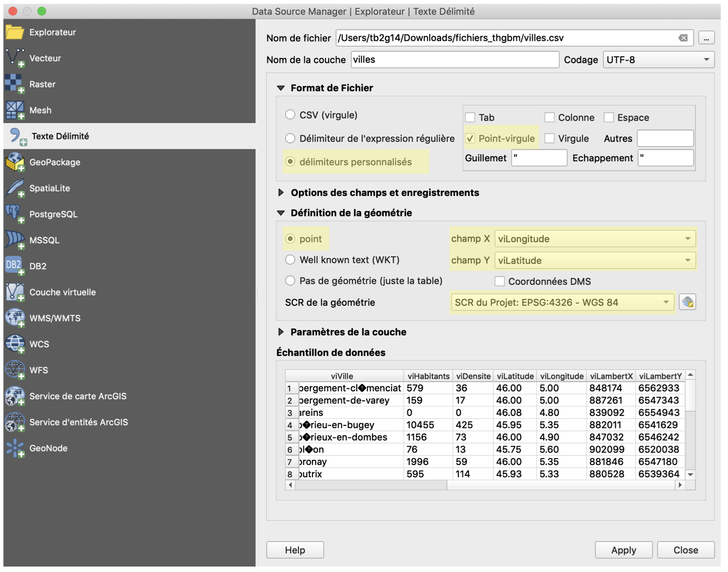This screenshot has height=572, width=728.
Task: Click the sample data horizontal scrollbar
Action: tap(371, 485)
